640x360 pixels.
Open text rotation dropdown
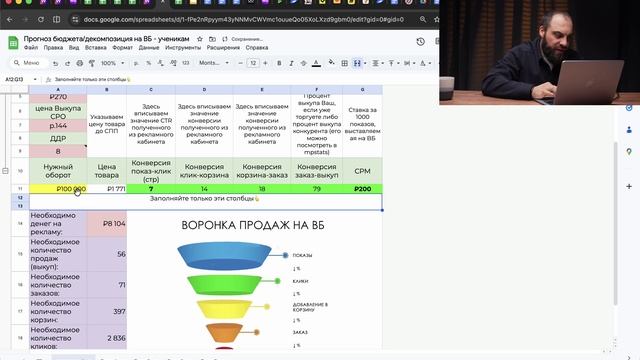pyautogui.click(x=425, y=63)
